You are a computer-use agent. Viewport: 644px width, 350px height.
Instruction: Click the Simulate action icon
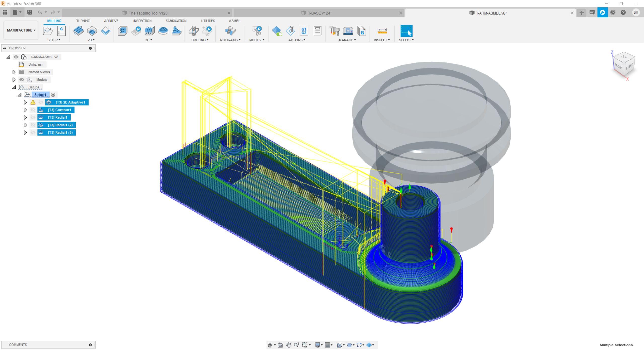tap(291, 31)
